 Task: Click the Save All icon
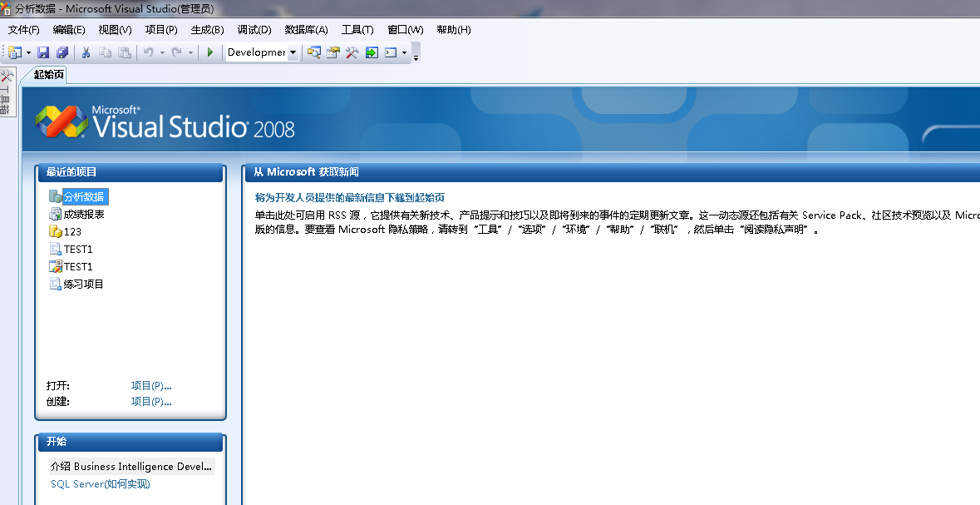[x=62, y=52]
